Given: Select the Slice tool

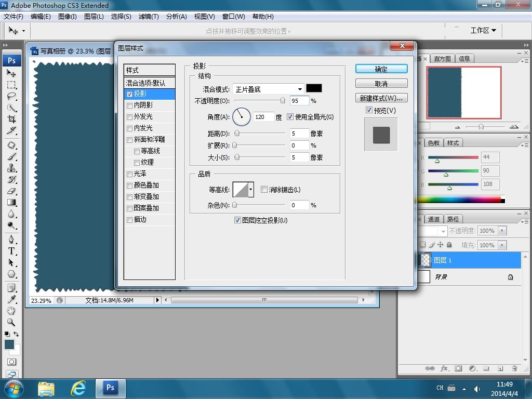Looking at the screenshot, I should [x=11, y=130].
